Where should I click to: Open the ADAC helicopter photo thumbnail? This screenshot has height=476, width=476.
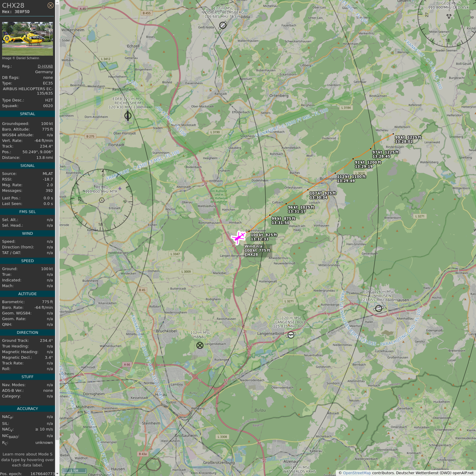tap(27, 39)
